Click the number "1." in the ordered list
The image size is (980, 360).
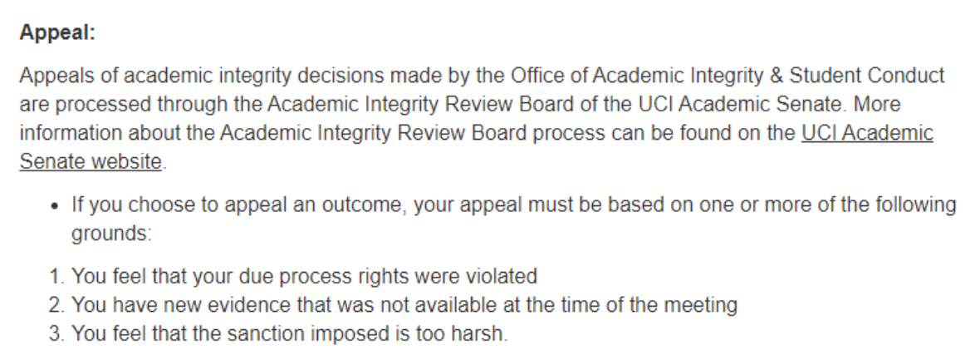pos(55,275)
